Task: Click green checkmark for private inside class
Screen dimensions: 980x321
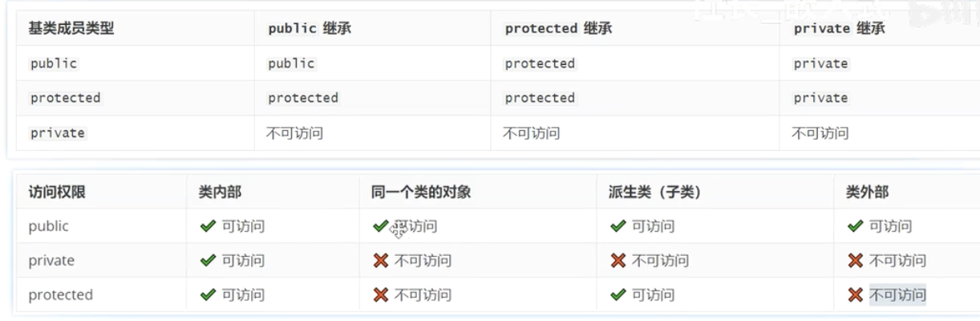Action: coord(208,261)
